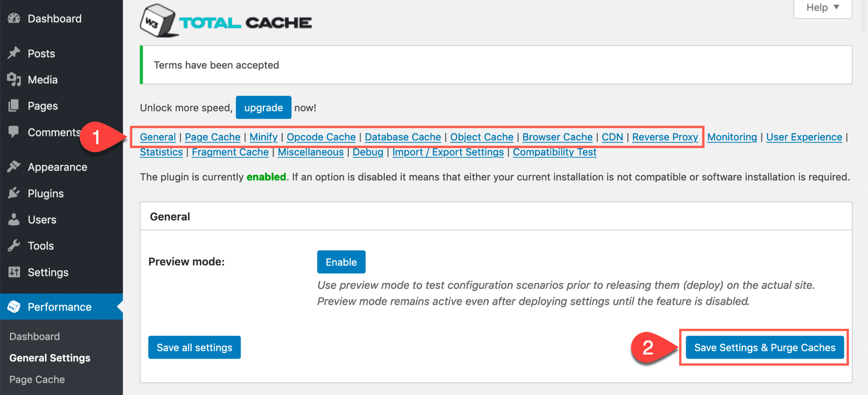Click the Pages icon in the sidebar
868x395 pixels.
[x=14, y=106]
